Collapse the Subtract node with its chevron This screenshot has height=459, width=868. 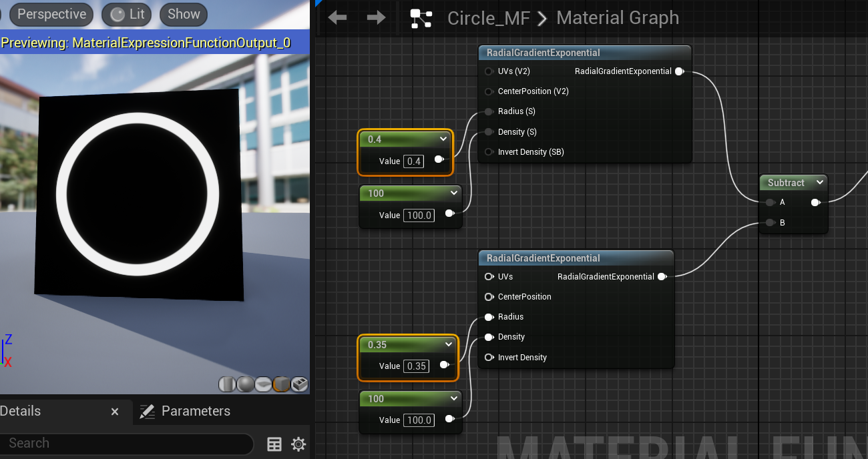pos(819,182)
